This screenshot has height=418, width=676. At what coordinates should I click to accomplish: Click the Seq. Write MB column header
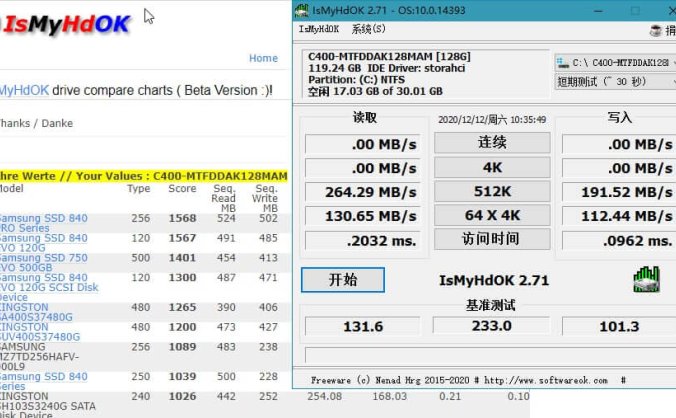[x=265, y=198]
